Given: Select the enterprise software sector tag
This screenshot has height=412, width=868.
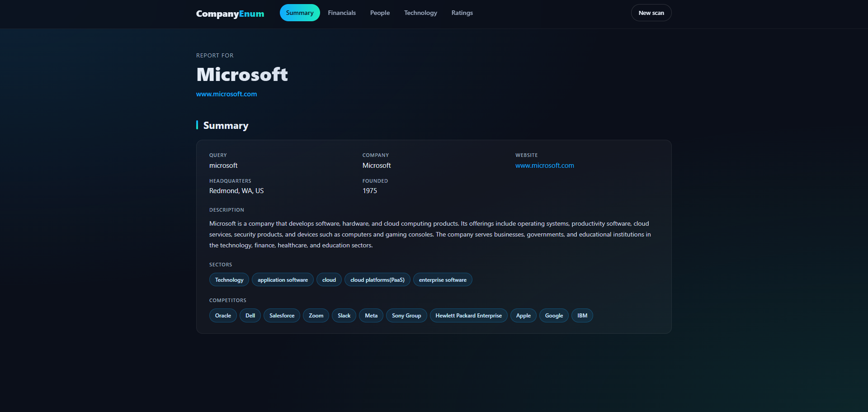Looking at the screenshot, I should pos(443,279).
